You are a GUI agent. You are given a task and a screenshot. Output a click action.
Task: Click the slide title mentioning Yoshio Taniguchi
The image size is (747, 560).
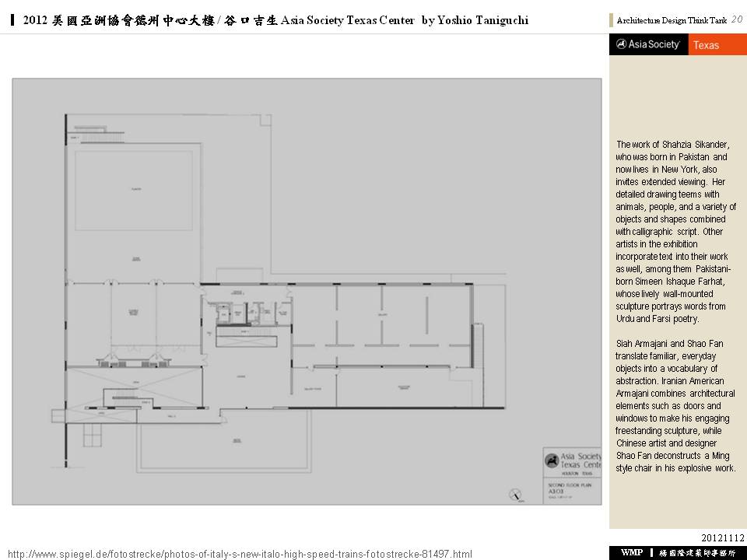coord(275,20)
